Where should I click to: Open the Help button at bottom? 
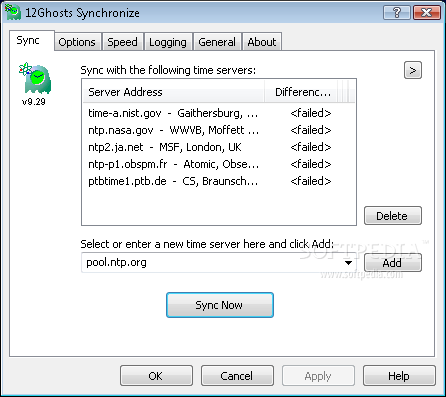click(399, 376)
